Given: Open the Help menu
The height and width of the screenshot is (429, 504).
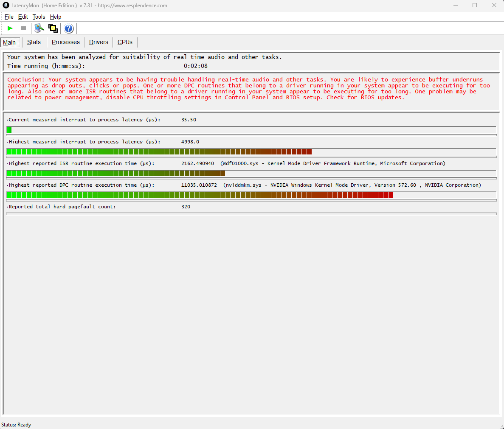Looking at the screenshot, I should (x=56, y=17).
